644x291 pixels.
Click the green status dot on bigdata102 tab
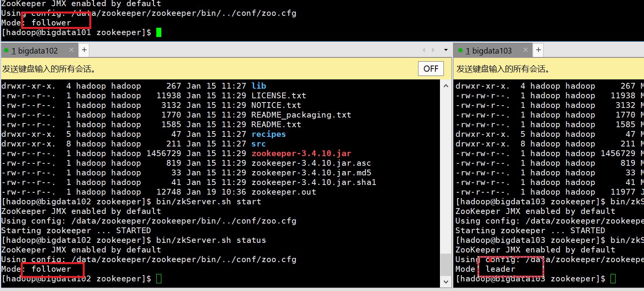(6, 50)
